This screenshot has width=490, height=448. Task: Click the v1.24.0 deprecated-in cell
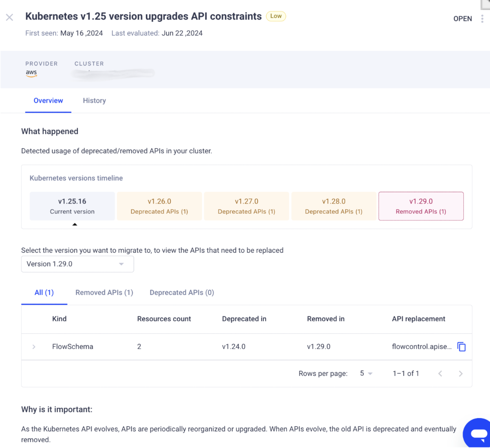tap(234, 347)
